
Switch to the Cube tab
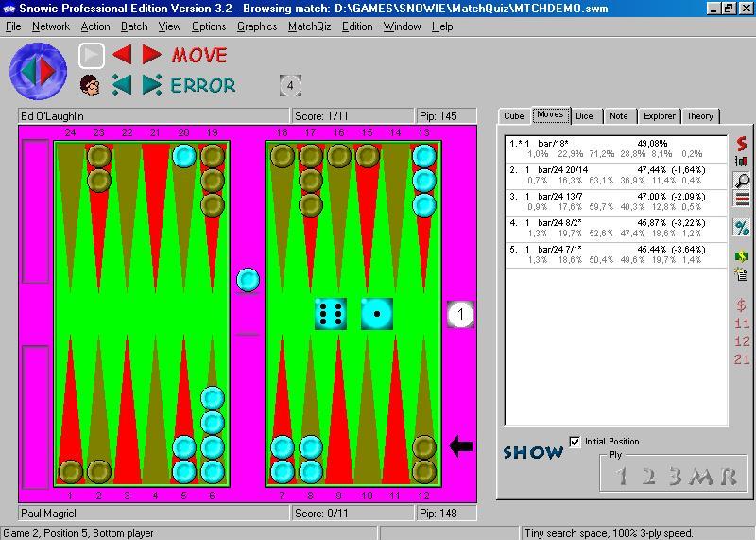[x=514, y=116]
